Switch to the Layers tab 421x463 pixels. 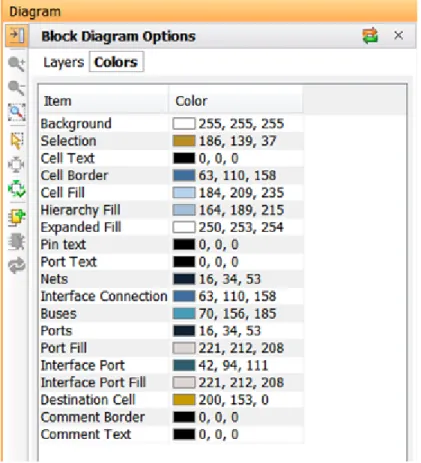click(64, 62)
